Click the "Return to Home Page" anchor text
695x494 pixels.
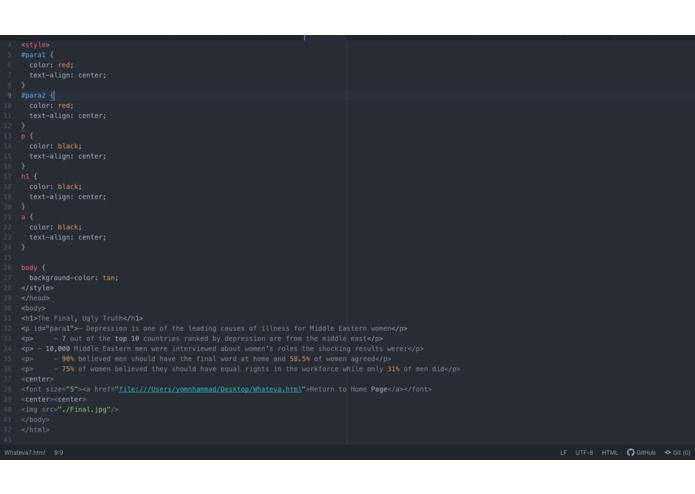tap(348, 389)
